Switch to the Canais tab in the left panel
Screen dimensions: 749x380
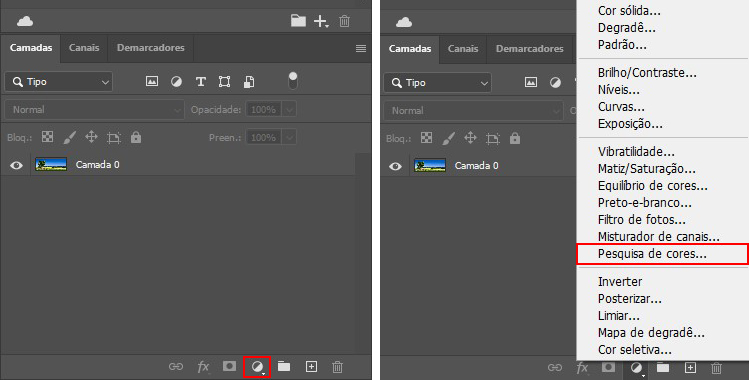pos(84,48)
